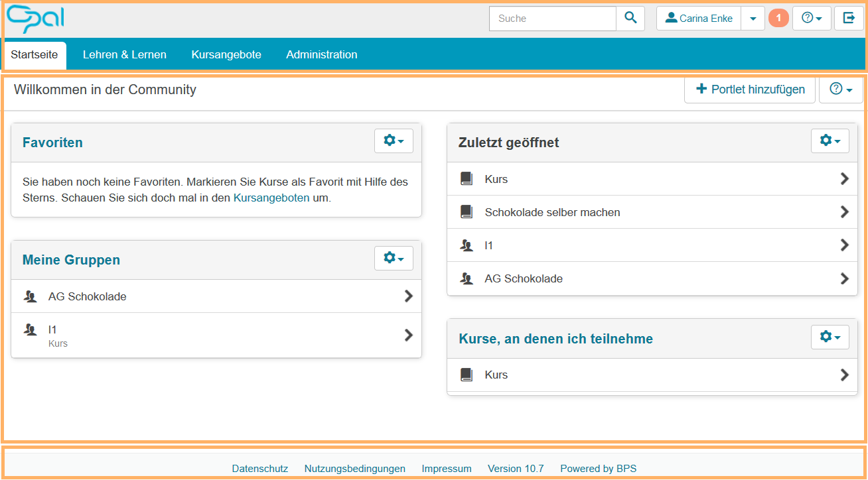Open gear settings for Meine Gruppen portlet
The height and width of the screenshot is (480, 868).
pos(394,259)
